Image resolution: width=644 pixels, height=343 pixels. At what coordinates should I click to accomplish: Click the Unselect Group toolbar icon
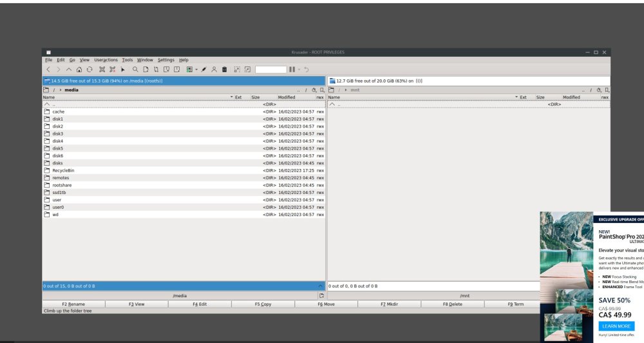(x=112, y=70)
